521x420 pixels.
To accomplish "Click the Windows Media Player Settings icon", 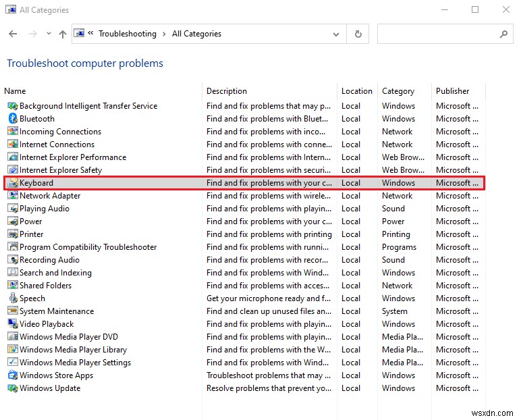I will (13, 363).
